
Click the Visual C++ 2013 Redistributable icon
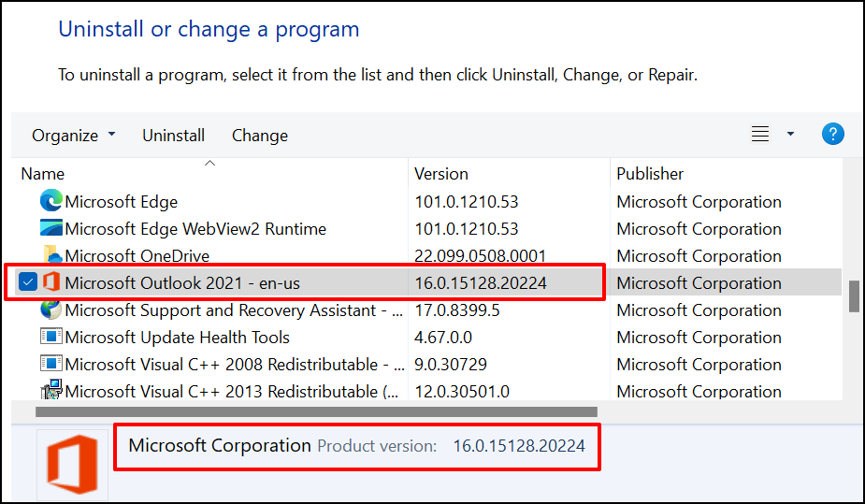(x=50, y=390)
